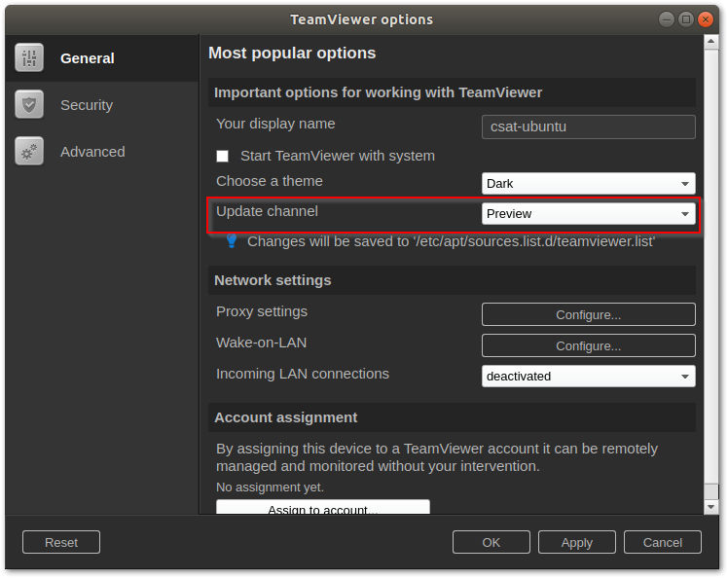Click the 'Changes will be saved to' note

coord(451,241)
